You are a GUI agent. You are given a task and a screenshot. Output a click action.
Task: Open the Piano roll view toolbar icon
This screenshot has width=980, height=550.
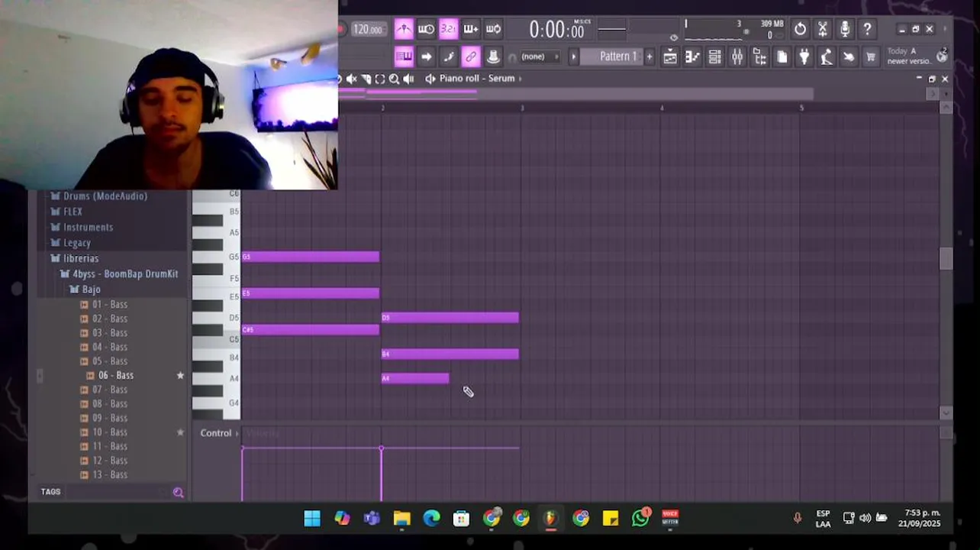pyautogui.click(x=692, y=57)
